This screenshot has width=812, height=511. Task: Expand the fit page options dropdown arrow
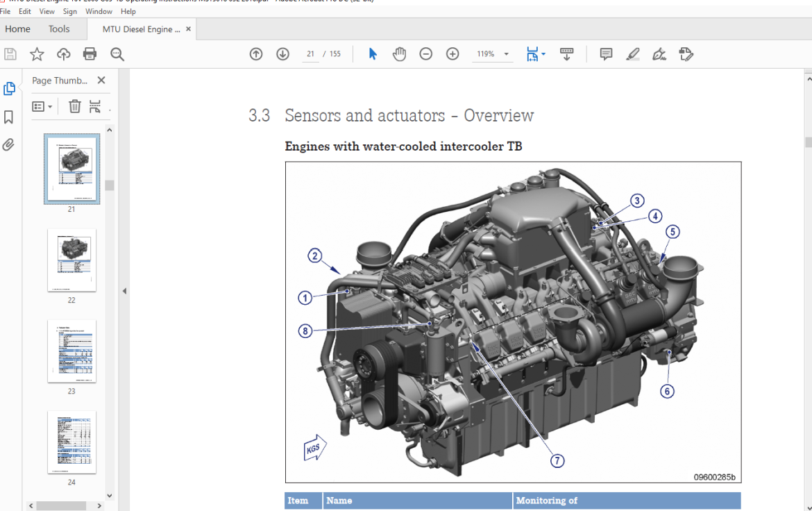543,54
